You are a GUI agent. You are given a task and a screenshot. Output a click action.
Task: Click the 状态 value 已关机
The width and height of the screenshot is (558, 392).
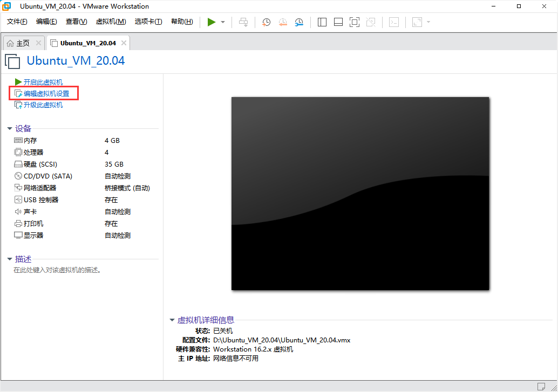[223, 331]
